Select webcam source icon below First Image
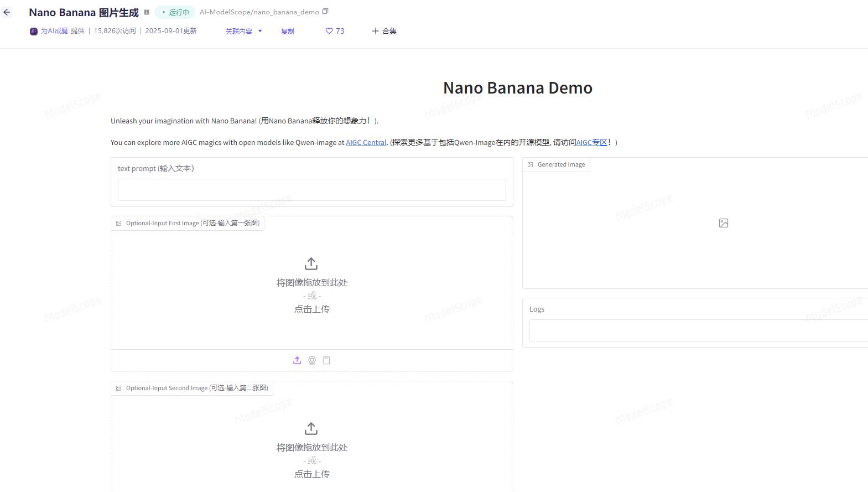868x492 pixels. click(x=312, y=360)
